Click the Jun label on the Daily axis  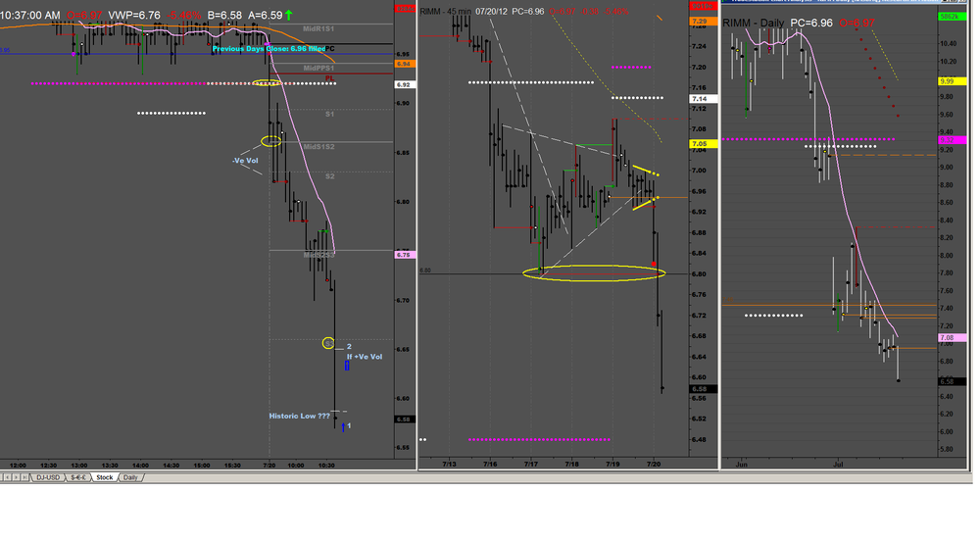(742, 465)
